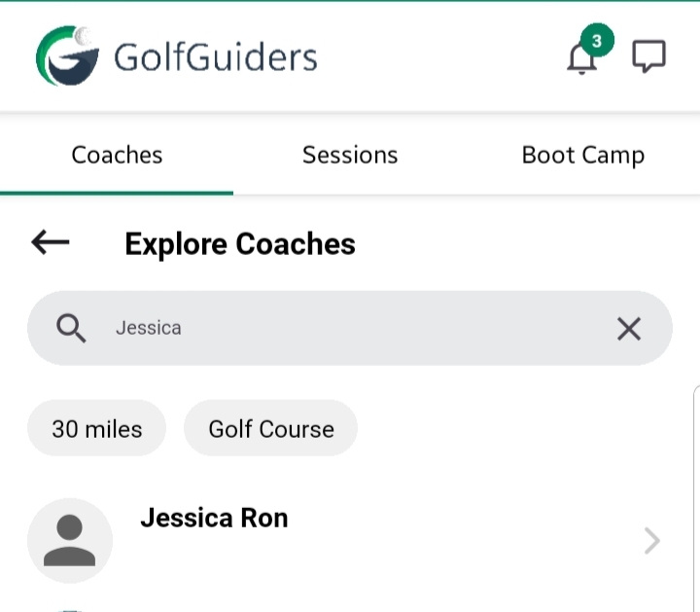700x612 pixels.
Task: Go back using the left arrow
Action: pyautogui.click(x=51, y=242)
